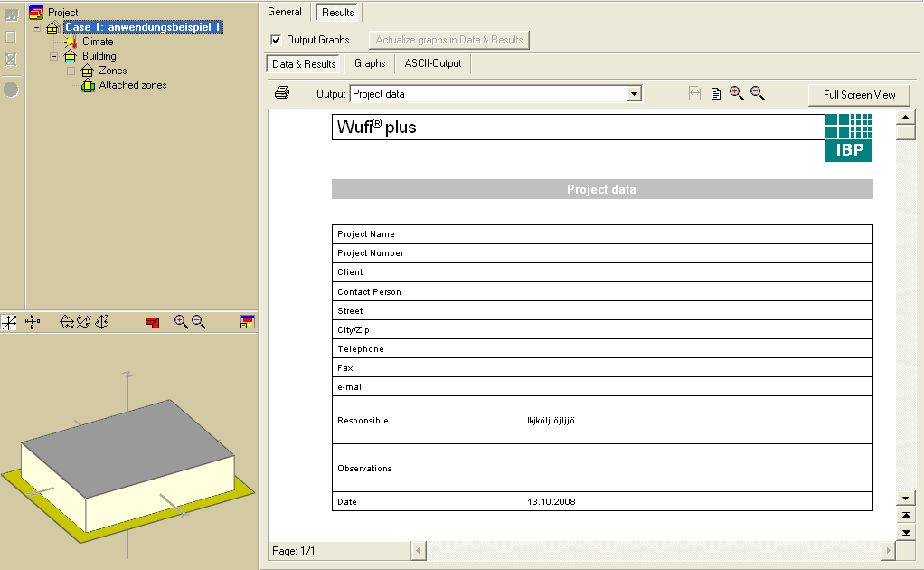The height and width of the screenshot is (570, 924).
Task: Click the greyed empty square icon in left strip
Action: [11, 36]
